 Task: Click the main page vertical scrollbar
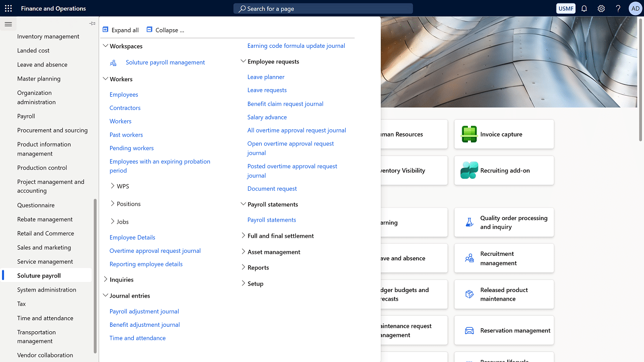coord(641,79)
